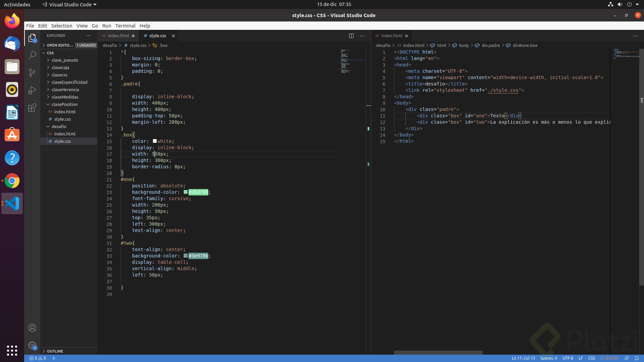Open the Terminal menu
644x362 pixels.
125,25
